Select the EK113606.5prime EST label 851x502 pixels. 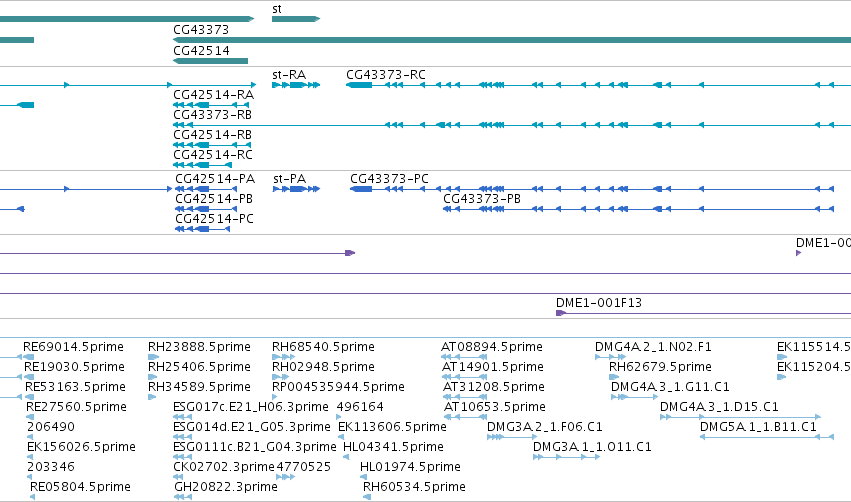point(392,427)
